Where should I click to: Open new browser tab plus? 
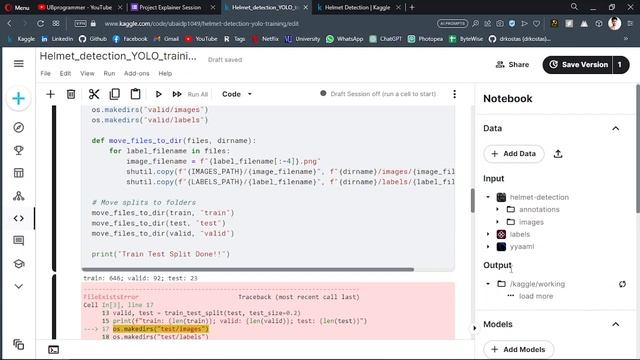(412, 7)
